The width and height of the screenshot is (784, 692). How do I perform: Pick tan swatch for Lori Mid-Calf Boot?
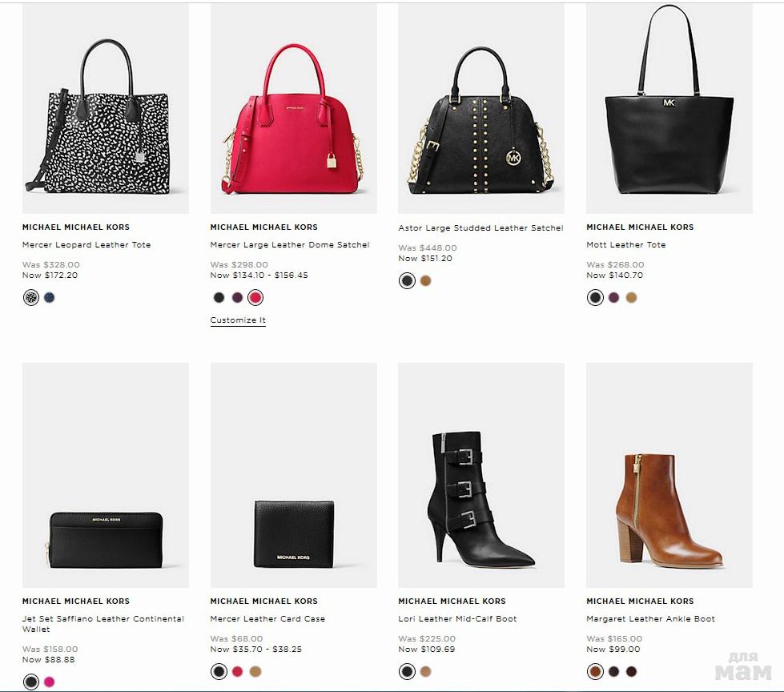point(425,671)
